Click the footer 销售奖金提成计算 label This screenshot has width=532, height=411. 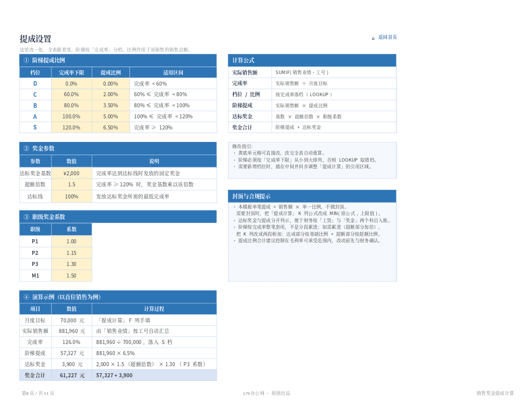495,393
